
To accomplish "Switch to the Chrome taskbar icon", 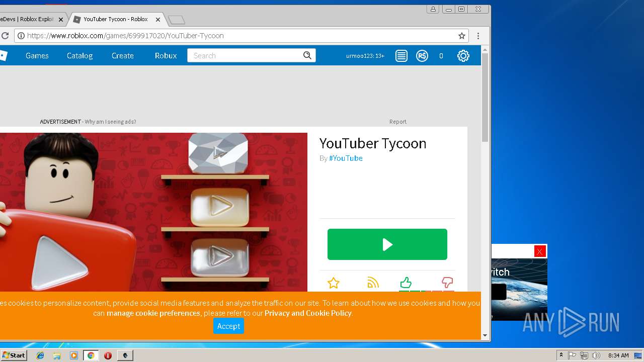I will click(x=91, y=355).
